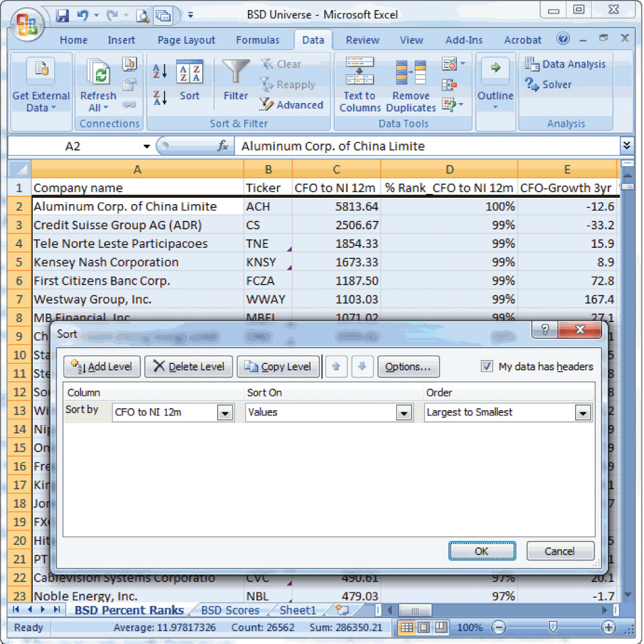Sort Z to A descending icon
This screenshot has width=644, height=644.
pos(160,98)
